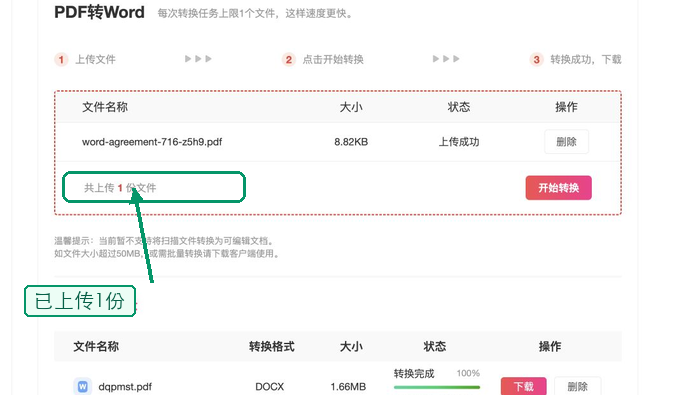Click step 2 circle 点击开始转换
700x395 pixels.
[x=289, y=59]
